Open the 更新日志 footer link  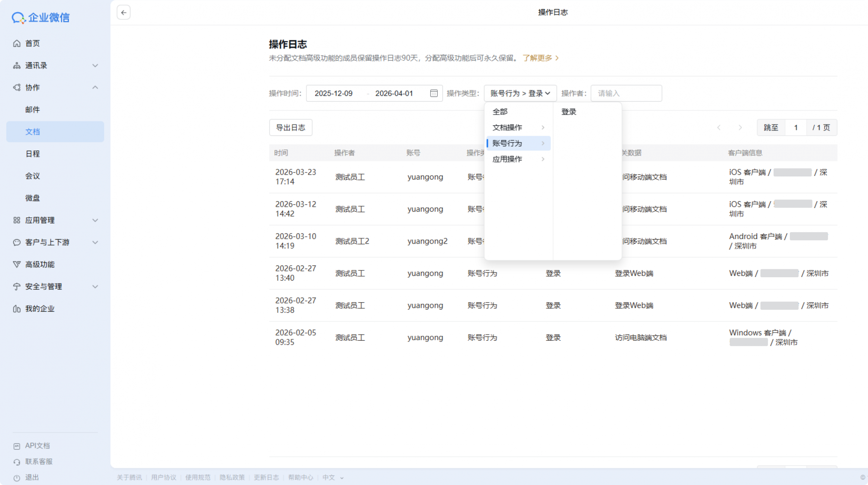click(x=266, y=478)
